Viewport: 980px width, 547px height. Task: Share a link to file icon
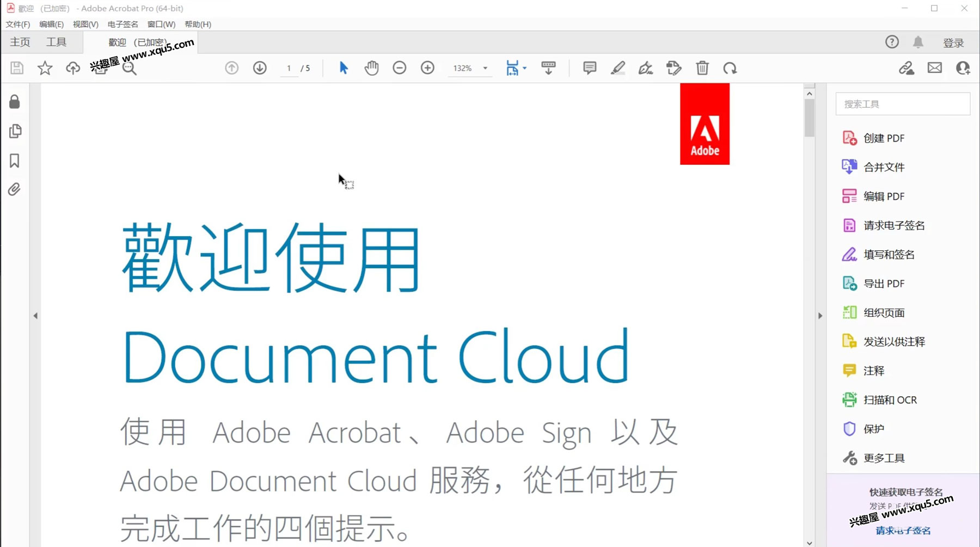pos(906,68)
